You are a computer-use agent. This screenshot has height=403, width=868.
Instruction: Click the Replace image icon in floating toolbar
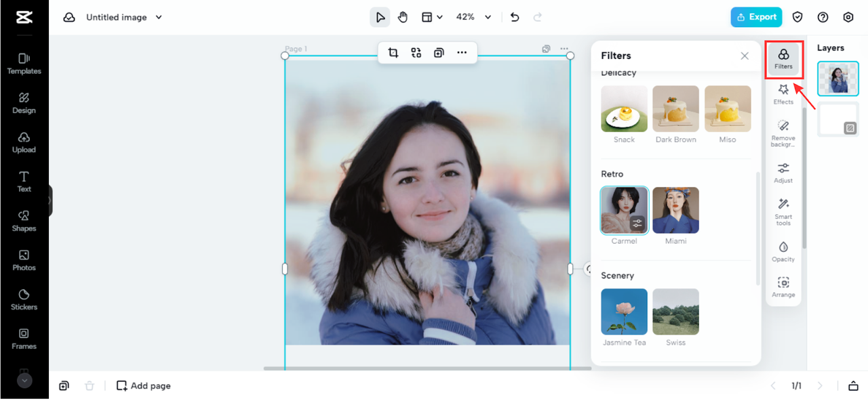click(416, 53)
